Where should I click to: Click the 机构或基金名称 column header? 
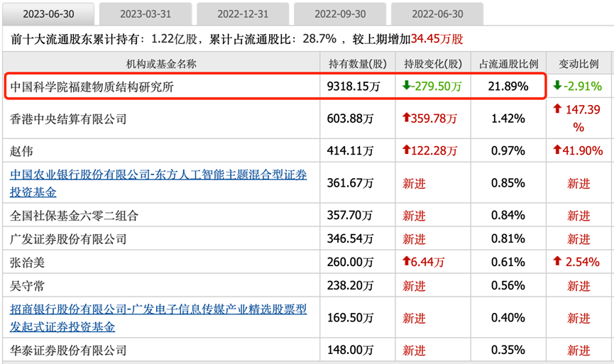click(x=161, y=64)
